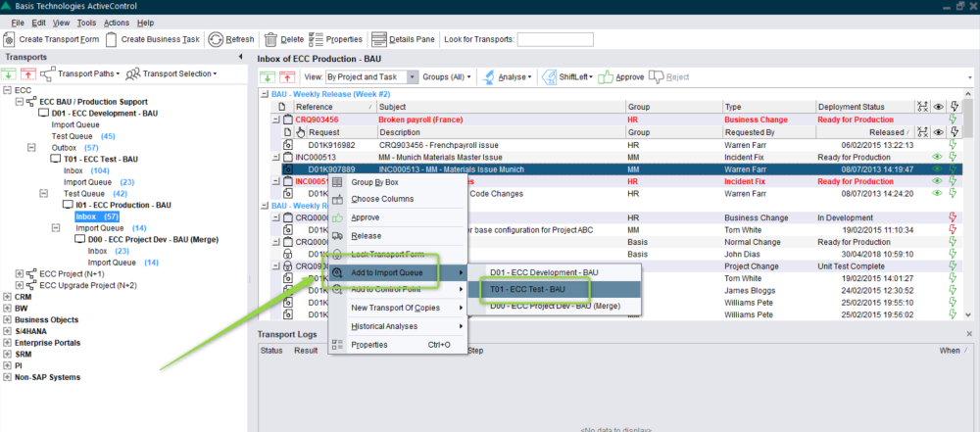Choose Group By Box in context menu
Image resolution: width=980 pixels, height=432 pixels.
tap(398, 182)
